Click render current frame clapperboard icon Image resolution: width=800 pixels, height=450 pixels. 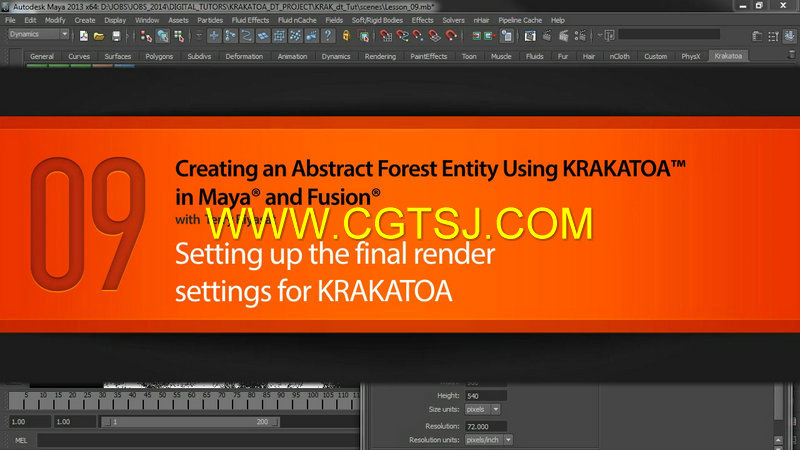(547, 36)
